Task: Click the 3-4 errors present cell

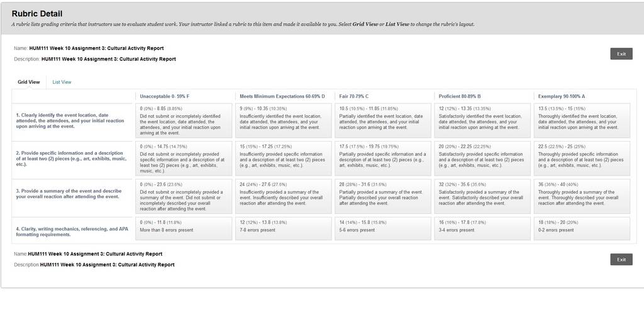Action: coord(482,228)
